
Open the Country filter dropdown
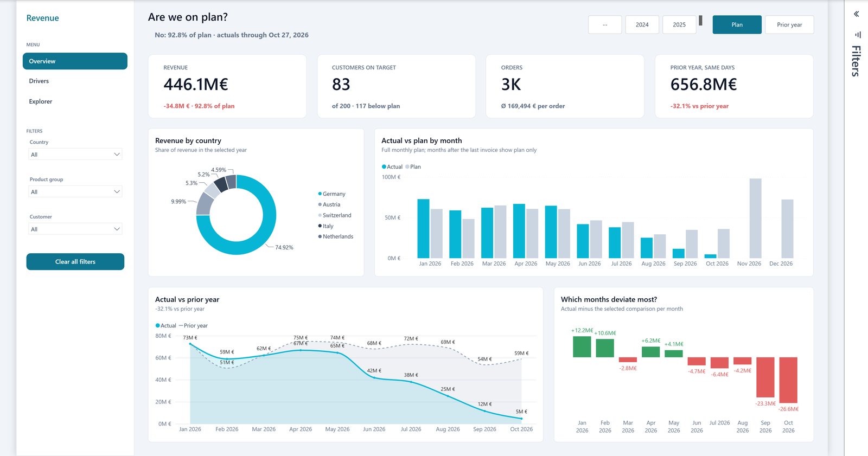(x=75, y=155)
